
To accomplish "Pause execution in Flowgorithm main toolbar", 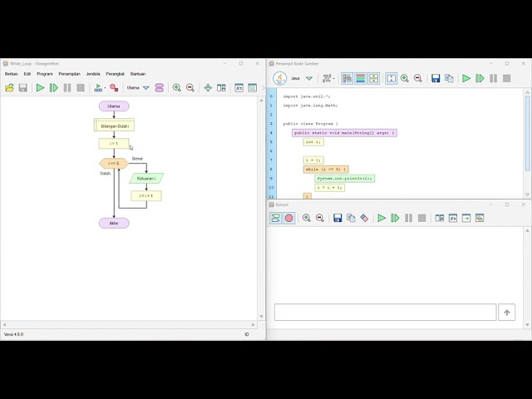I will point(67,88).
